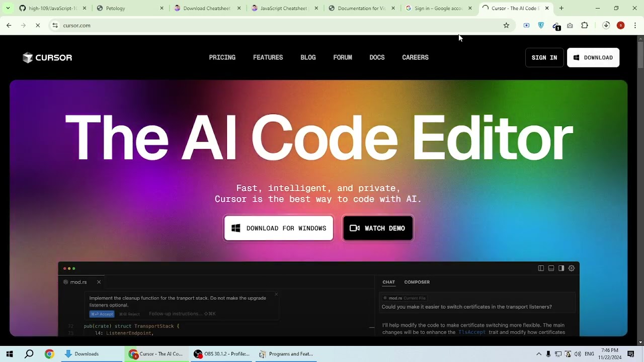
Task: Close the Petology tab
Action: pos(162,8)
